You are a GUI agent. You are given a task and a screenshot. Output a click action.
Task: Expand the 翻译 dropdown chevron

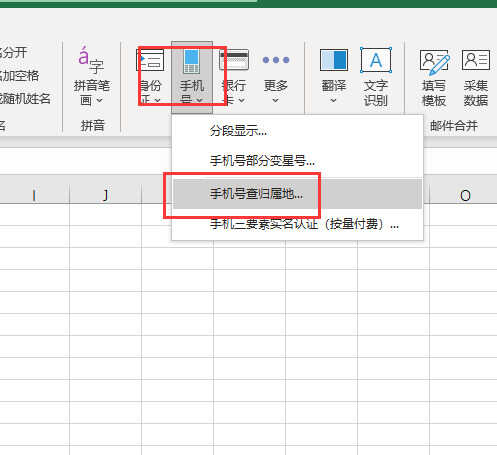333,100
